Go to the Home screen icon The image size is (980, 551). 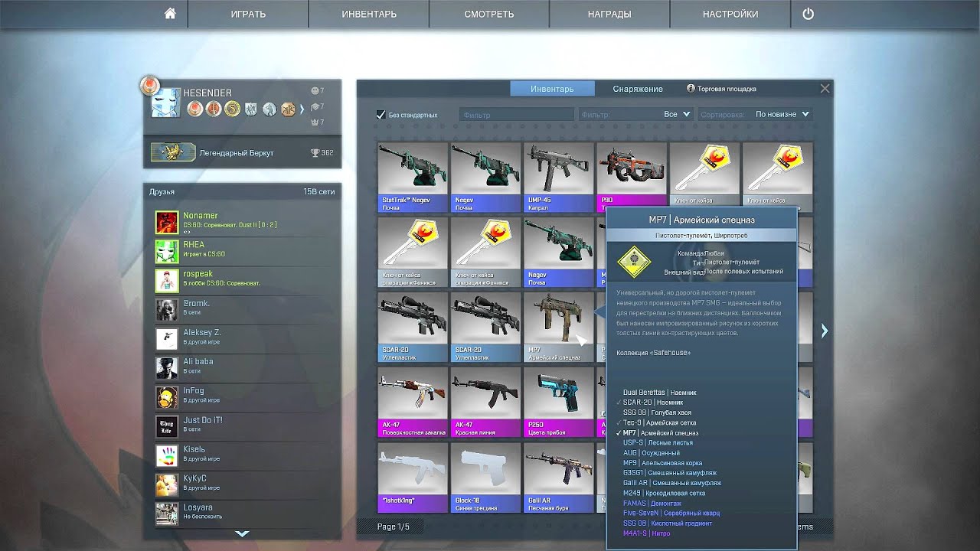[170, 14]
